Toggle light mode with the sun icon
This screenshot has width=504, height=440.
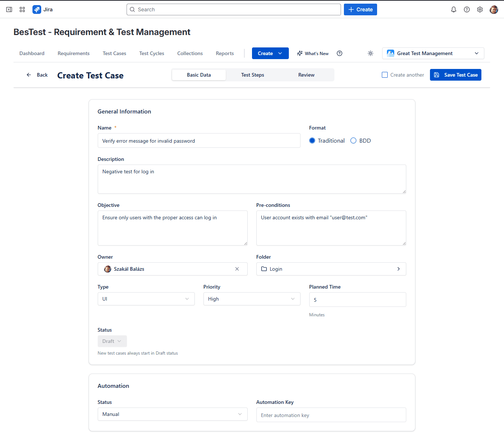371,53
